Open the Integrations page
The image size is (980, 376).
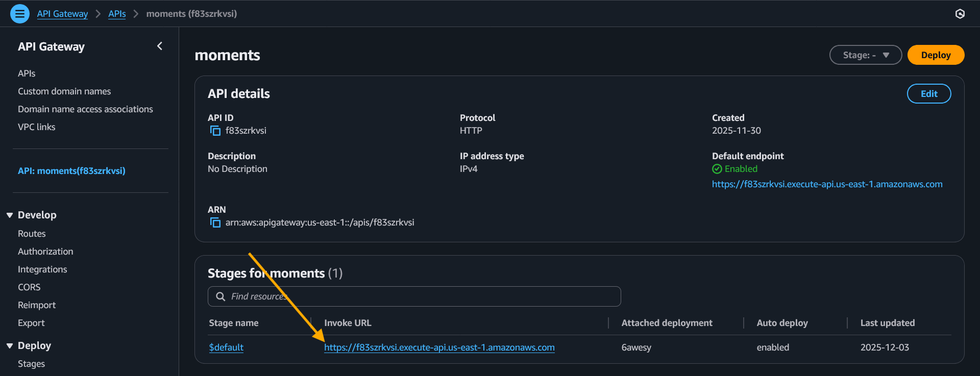[x=42, y=269]
